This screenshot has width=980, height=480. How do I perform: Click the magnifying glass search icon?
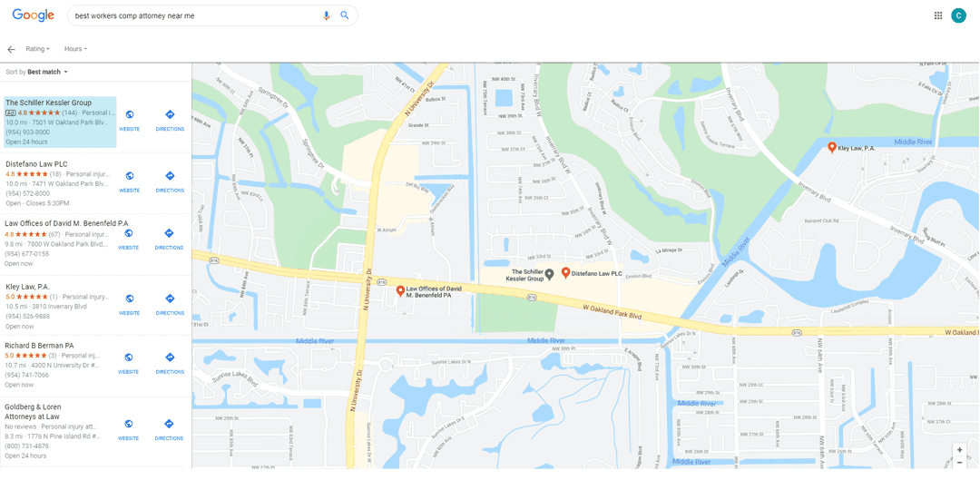pyautogui.click(x=345, y=15)
